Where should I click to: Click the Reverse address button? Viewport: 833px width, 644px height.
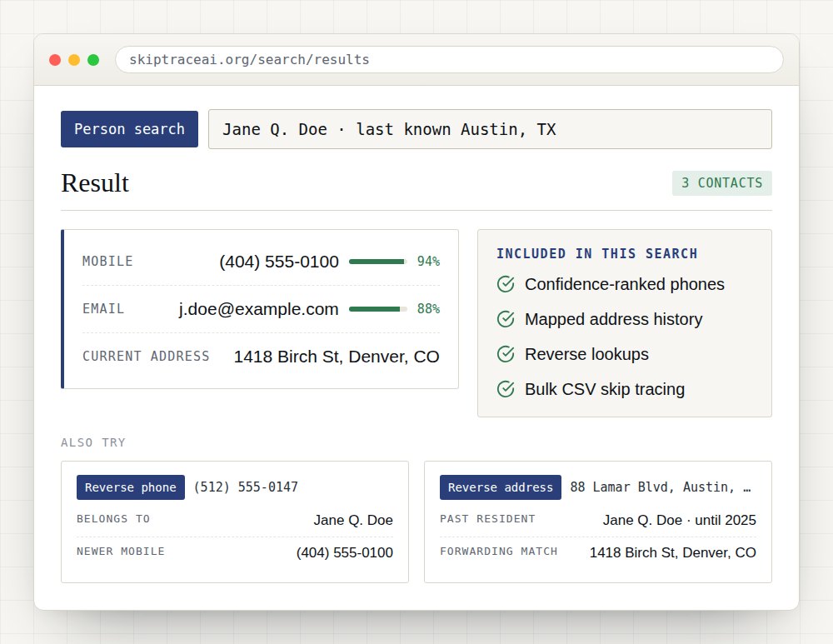(501, 487)
